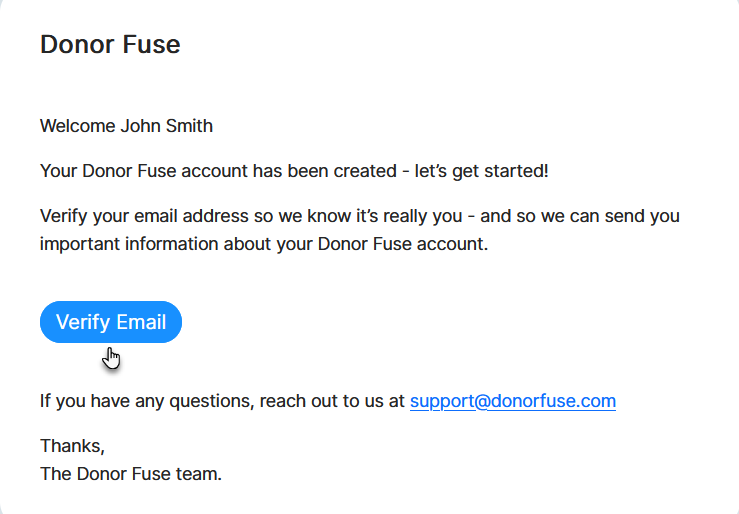Click the "Thanks," closing line
Image resolution: width=739 pixels, height=514 pixels.
pyautogui.click(x=72, y=446)
